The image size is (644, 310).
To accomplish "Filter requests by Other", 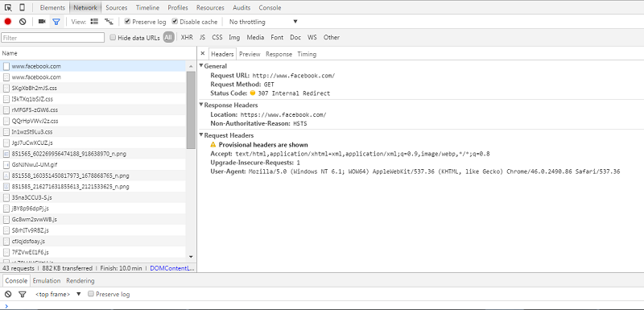I will pos(332,37).
